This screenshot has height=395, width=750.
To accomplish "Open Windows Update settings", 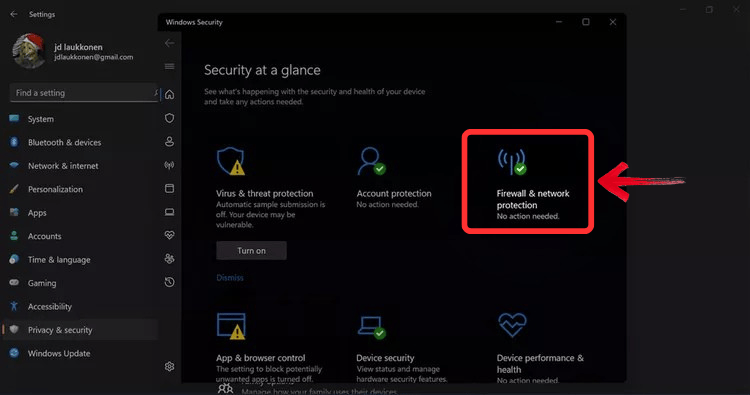I will pyautogui.click(x=80, y=353).
